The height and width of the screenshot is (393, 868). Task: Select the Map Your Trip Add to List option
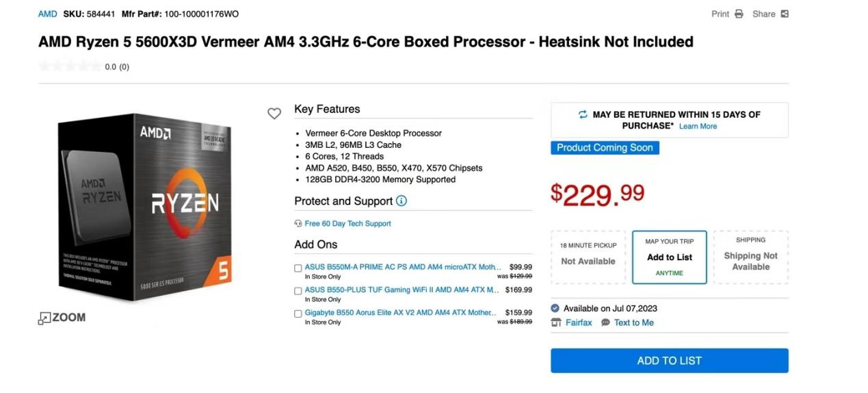(x=670, y=257)
